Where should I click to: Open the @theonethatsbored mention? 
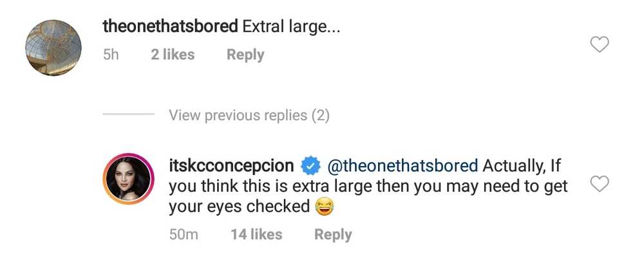(x=402, y=166)
